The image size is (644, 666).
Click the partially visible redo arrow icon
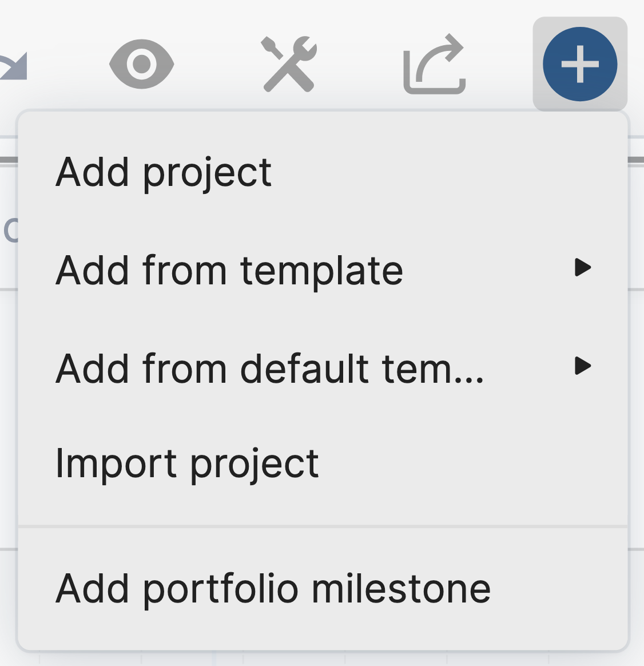[14, 65]
